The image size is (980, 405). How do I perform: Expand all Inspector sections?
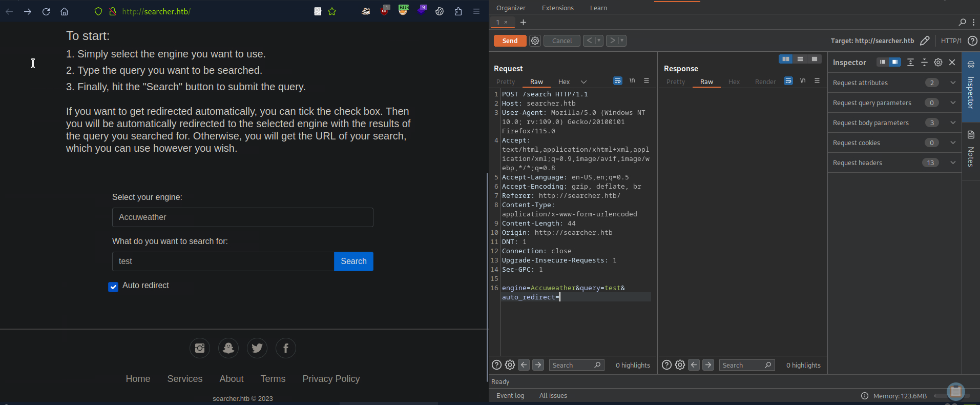(910, 62)
